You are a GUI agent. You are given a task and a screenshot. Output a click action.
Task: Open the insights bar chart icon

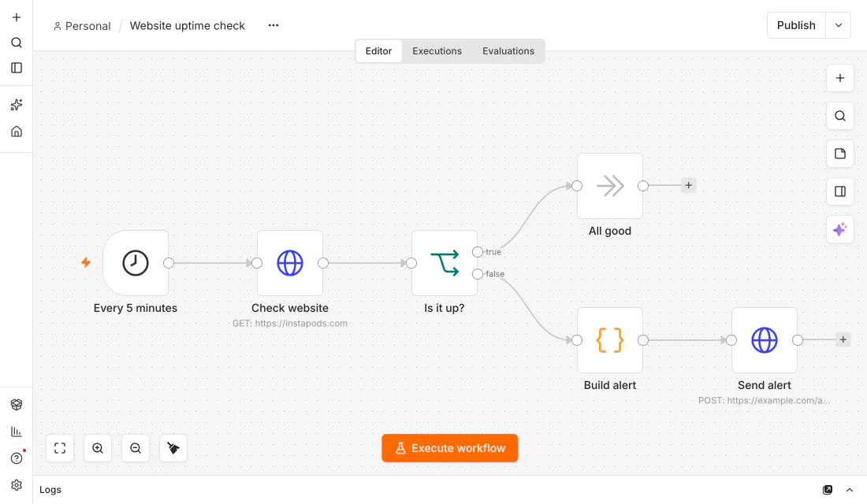tap(17, 432)
